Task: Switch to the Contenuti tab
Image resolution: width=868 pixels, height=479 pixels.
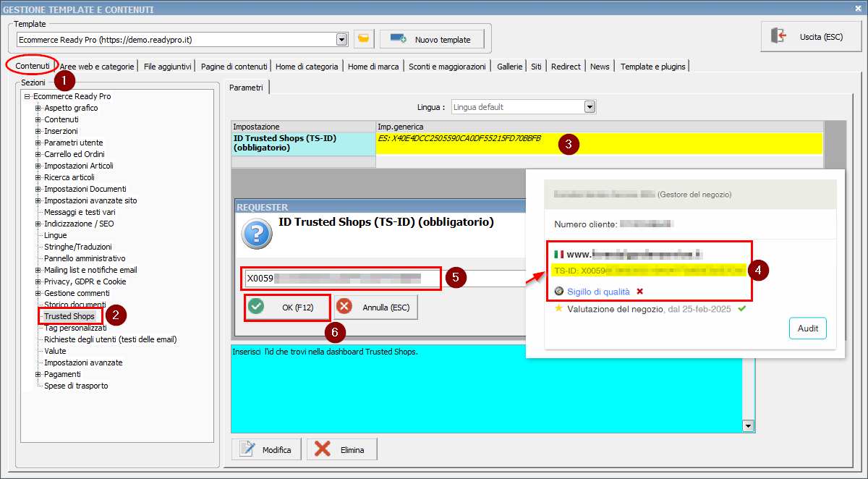Action: pyautogui.click(x=33, y=66)
